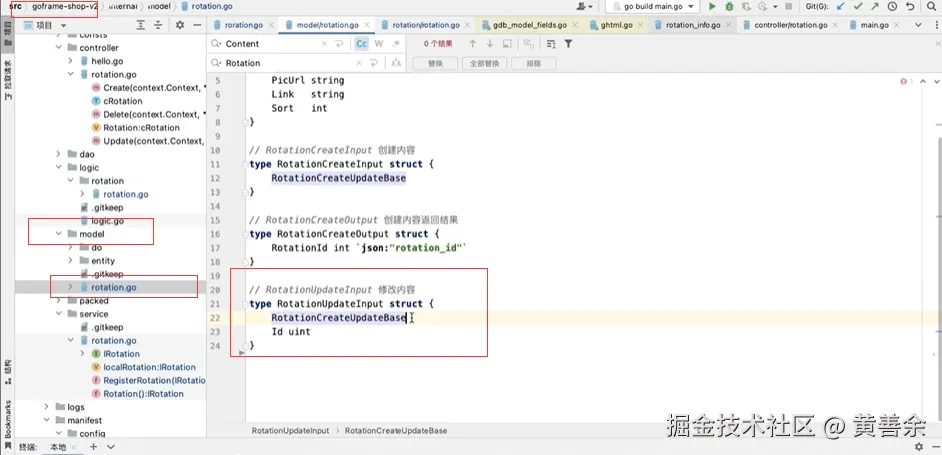The width and height of the screenshot is (942, 455).
Task: Expand the entity folder
Action: [x=70, y=260]
